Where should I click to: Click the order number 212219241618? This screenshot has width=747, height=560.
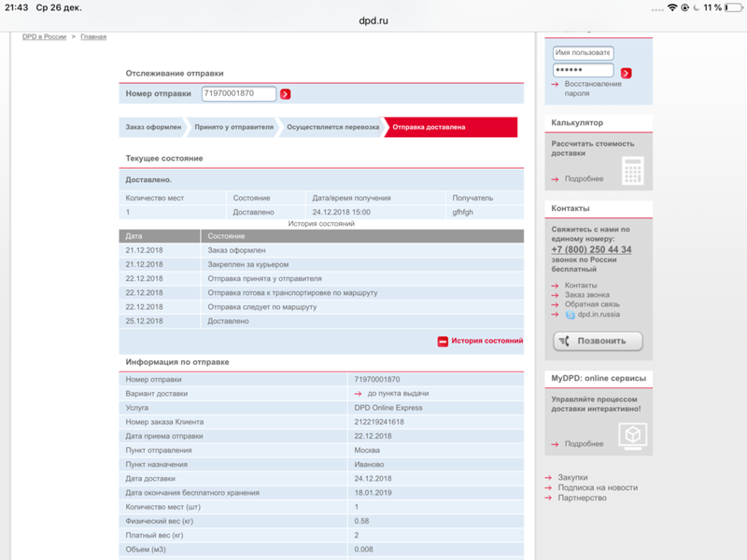click(x=379, y=422)
